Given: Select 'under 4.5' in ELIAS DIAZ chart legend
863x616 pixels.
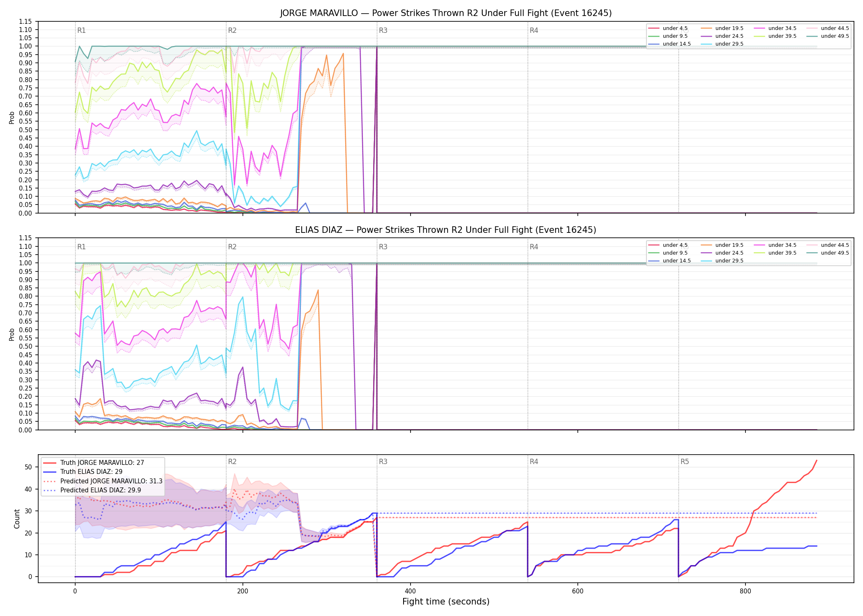Looking at the screenshot, I should [x=675, y=245].
